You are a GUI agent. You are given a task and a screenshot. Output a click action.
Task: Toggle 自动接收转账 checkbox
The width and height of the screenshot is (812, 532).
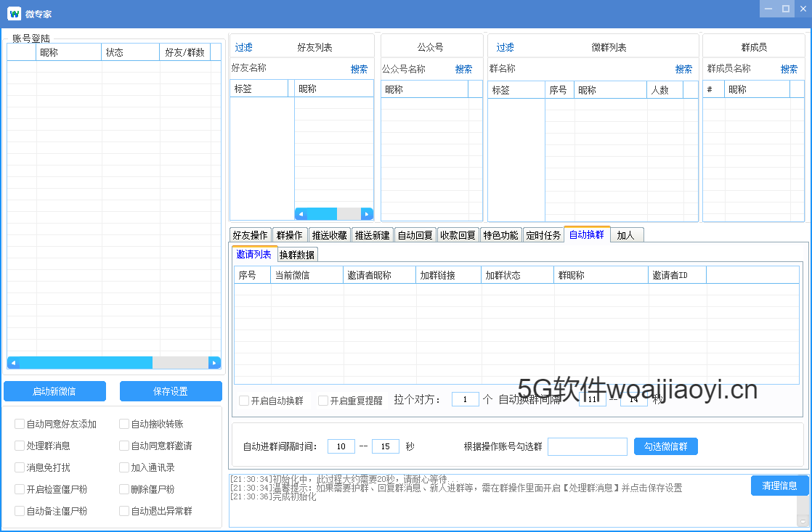[124, 424]
